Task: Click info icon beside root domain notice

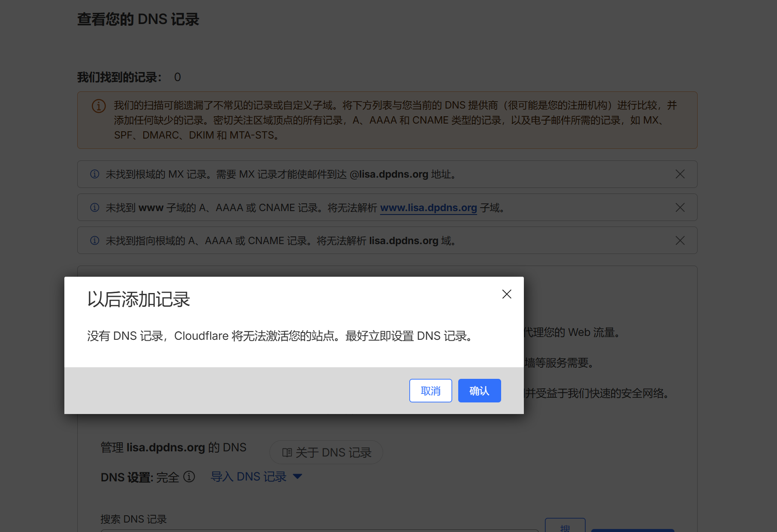Action: point(95,241)
